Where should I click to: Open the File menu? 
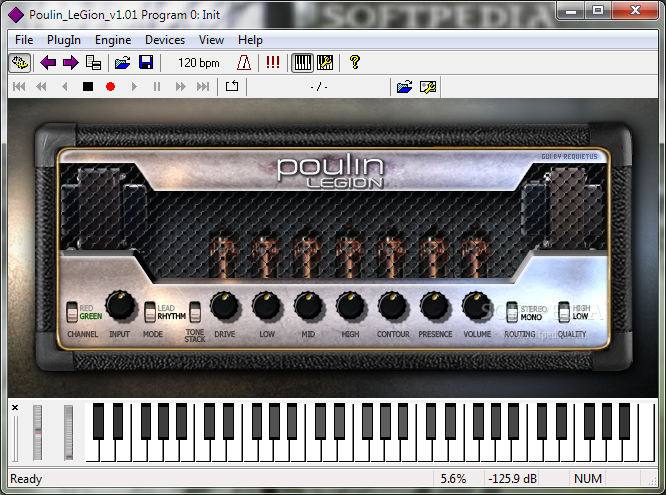[24, 40]
